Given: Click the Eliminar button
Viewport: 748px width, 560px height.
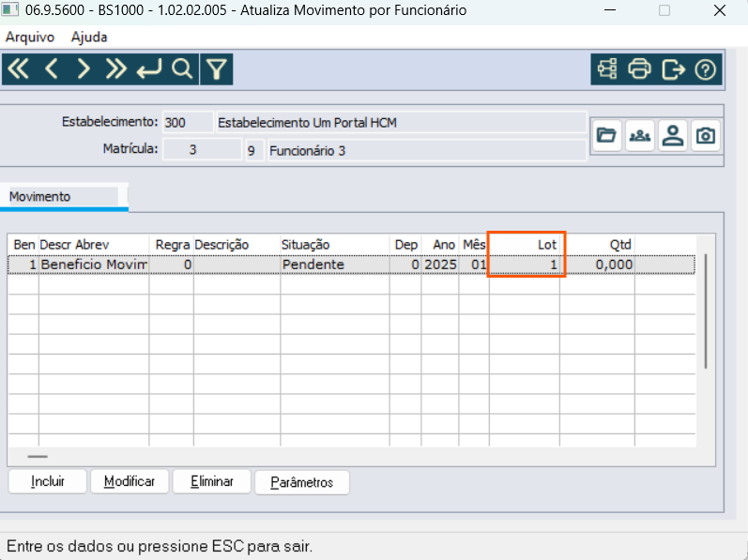Looking at the screenshot, I should (212, 481).
